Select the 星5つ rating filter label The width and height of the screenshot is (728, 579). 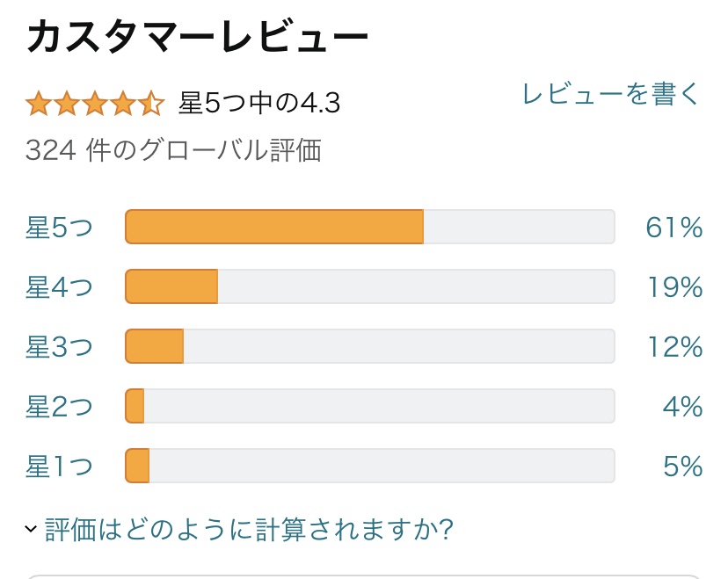pos(59,228)
